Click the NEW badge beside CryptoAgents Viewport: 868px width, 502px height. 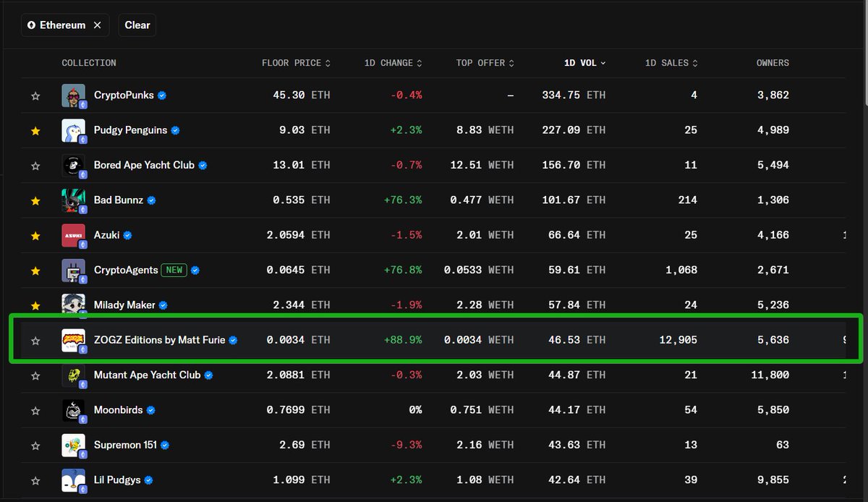click(x=174, y=270)
